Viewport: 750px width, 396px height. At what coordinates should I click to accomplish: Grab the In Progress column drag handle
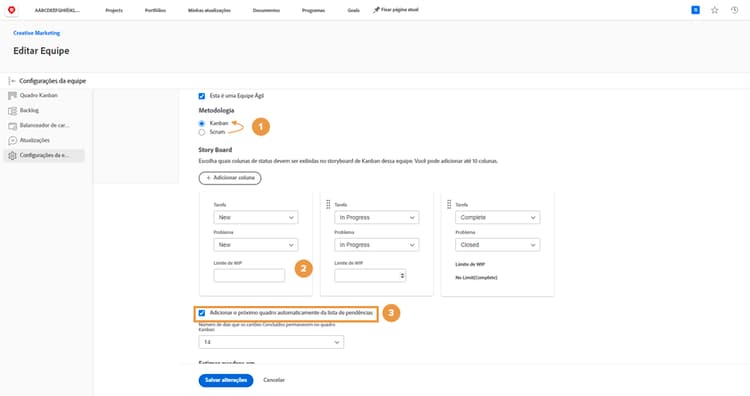tap(328, 204)
